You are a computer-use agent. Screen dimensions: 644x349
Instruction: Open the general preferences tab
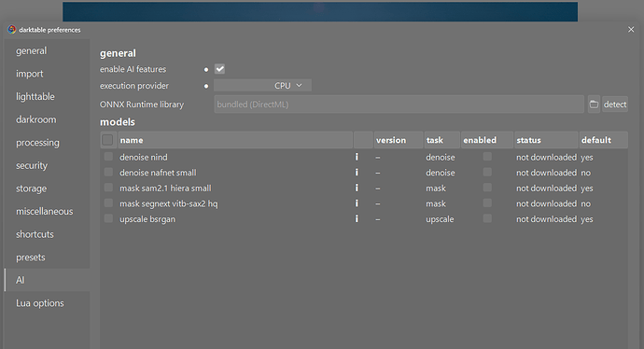tap(47, 51)
